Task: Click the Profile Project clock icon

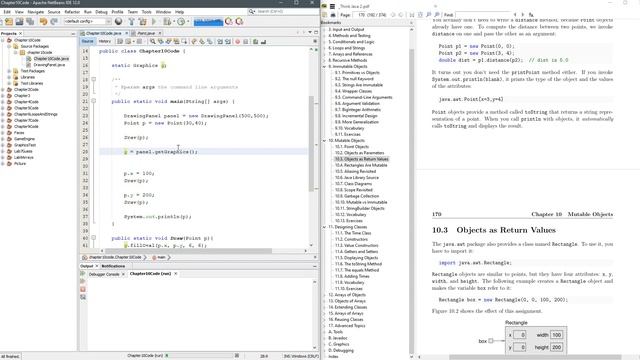Action: pos(181,21)
